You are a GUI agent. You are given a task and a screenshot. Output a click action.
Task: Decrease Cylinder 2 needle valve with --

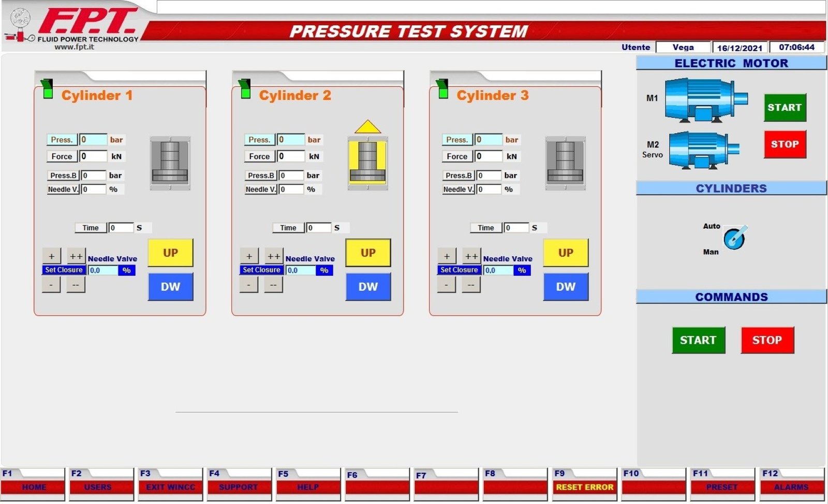click(274, 285)
